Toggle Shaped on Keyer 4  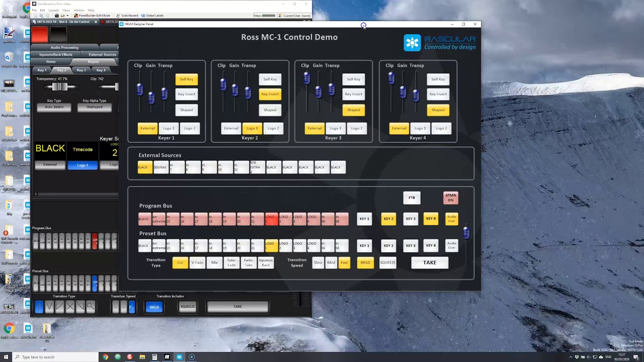coord(438,110)
